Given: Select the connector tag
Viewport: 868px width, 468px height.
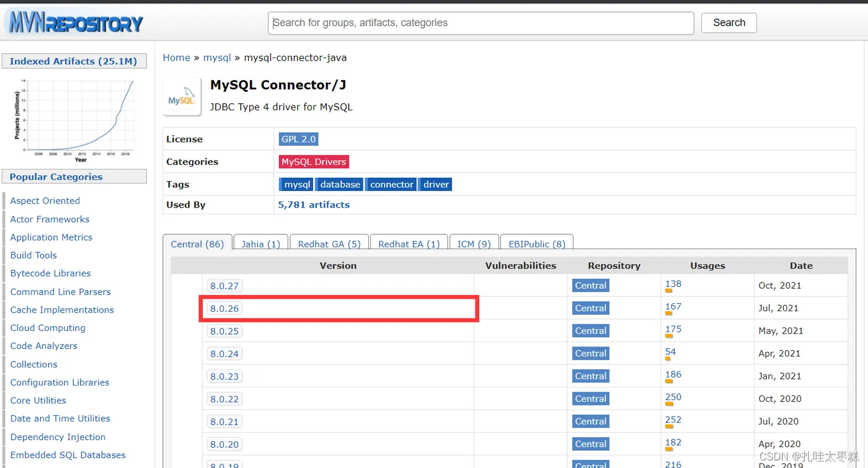Looking at the screenshot, I should [391, 185].
